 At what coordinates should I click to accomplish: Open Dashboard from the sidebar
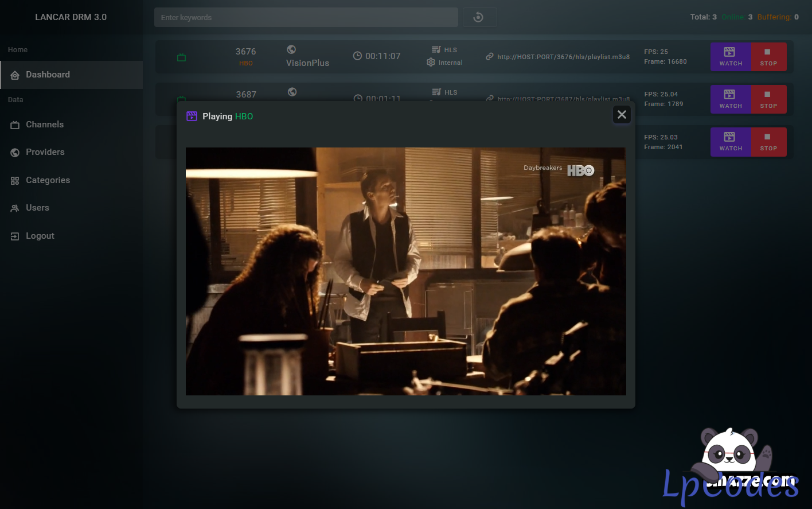[48, 75]
